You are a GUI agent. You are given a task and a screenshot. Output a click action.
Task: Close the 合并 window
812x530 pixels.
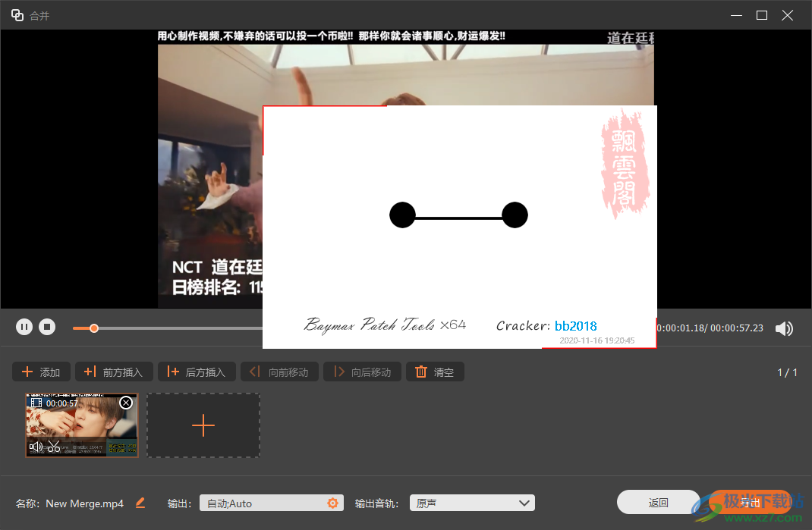(787, 15)
